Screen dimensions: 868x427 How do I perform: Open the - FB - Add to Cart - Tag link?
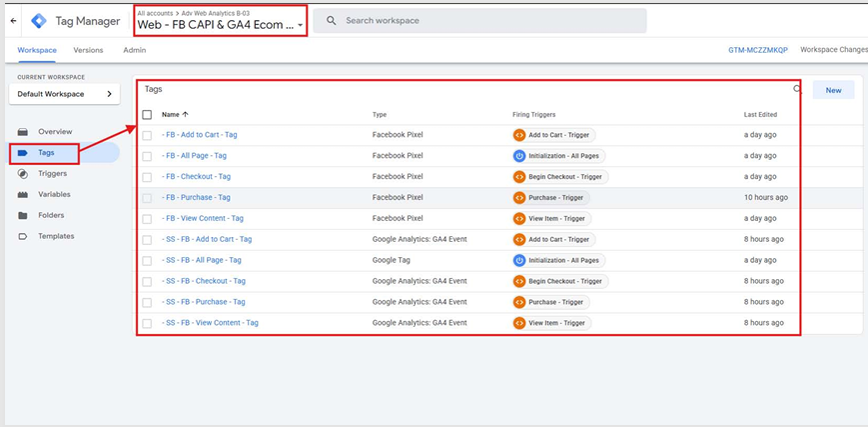pos(200,135)
